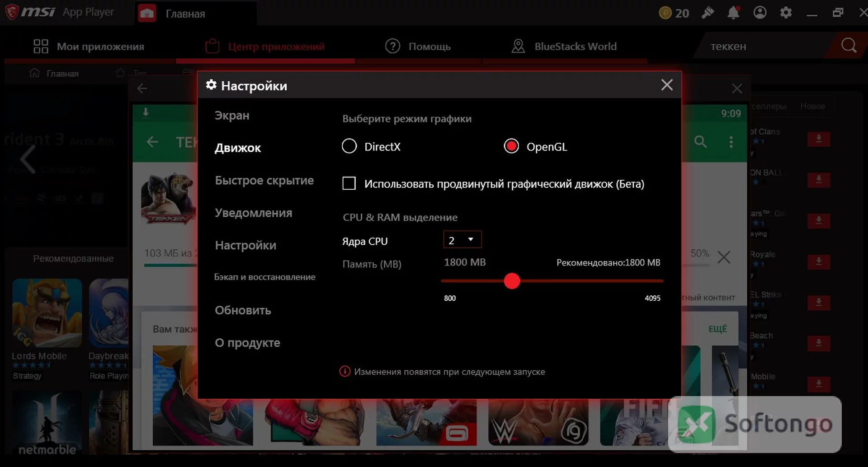Cancel the download with X next to 50%
This screenshot has height=467, width=868.
(724, 257)
